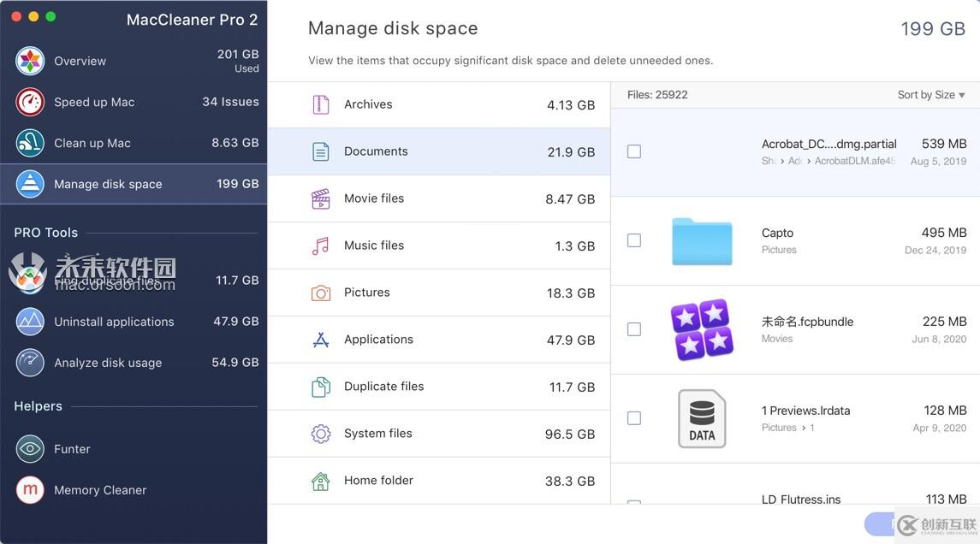Open the Sort by Size dropdown
980x544 pixels.
(930, 94)
